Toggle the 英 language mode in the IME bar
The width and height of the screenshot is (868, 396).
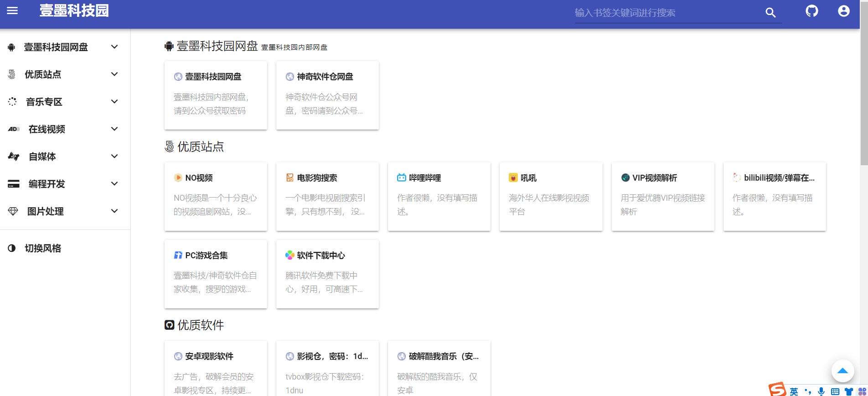coord(794,391)
